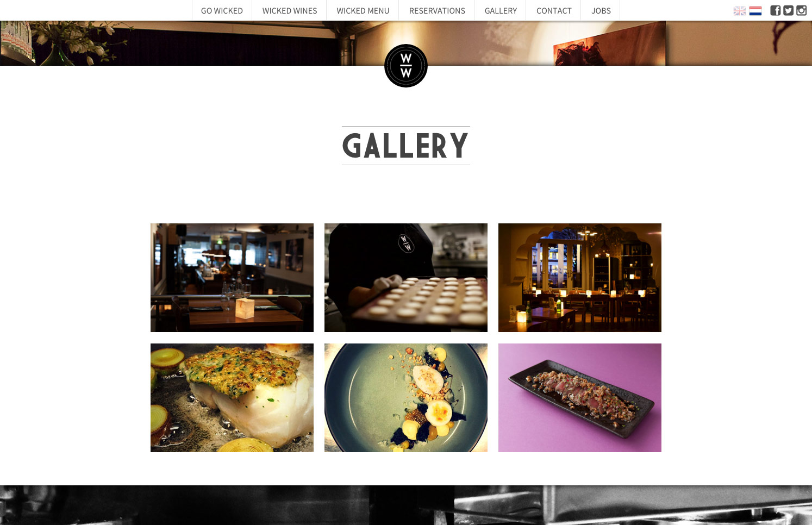Open the Jobs page link
The height and width of the screenshot is (525, 812).
click(601, 11)
